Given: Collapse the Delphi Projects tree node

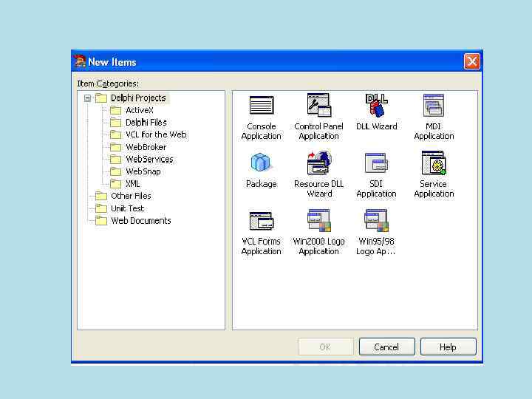Looking at the screenshot, I should pos(87,98).
